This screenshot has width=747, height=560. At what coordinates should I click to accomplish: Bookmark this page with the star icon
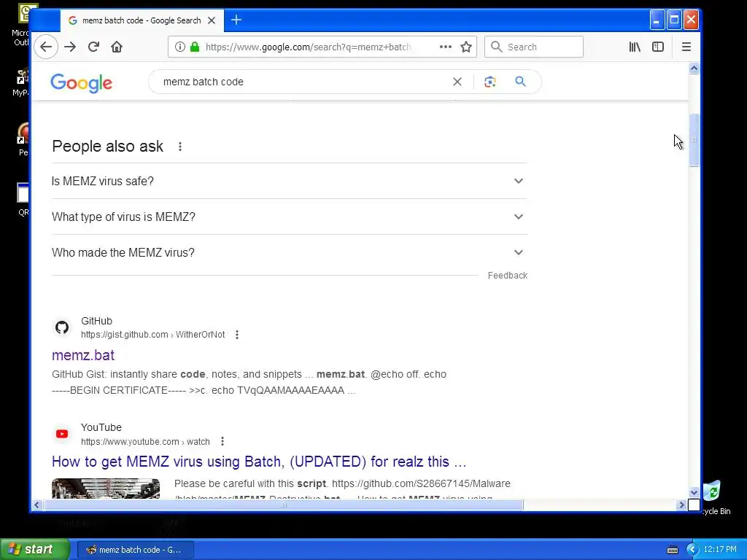(466, 47)
